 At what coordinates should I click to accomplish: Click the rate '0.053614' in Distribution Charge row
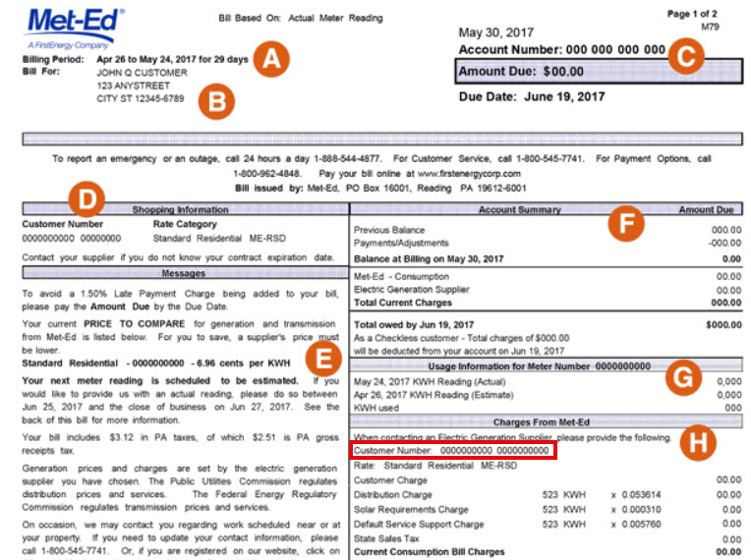point(641,495)
